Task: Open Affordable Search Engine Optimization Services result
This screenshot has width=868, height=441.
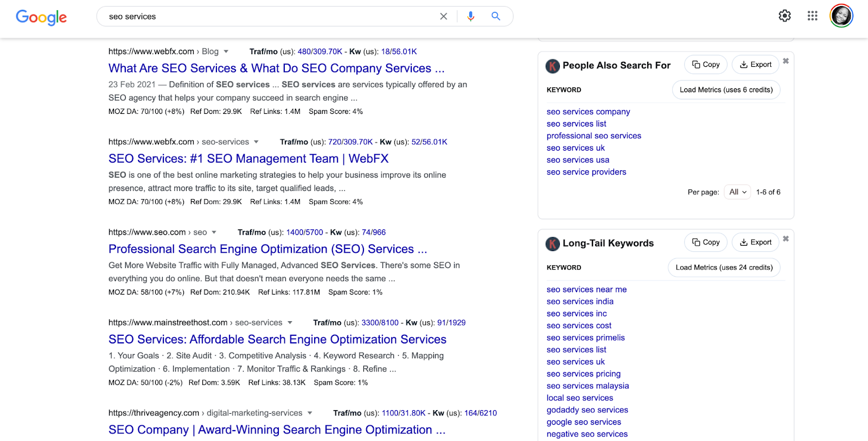Action: [277, 340]
